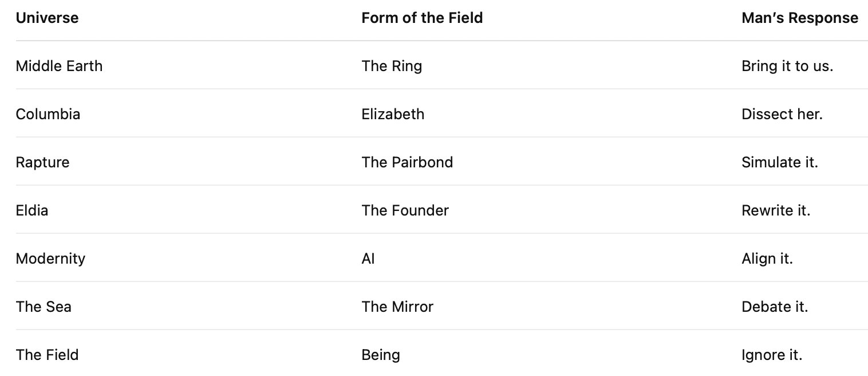Screen dimensions: 868x376
Task: Select the Elizabeth cell
Action: pos(393,115)
